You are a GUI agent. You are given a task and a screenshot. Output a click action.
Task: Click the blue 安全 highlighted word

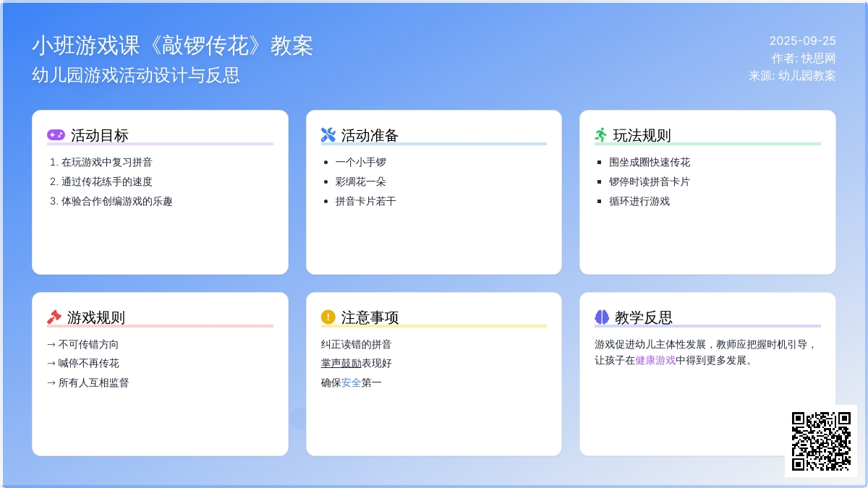[x=351, y=382]
